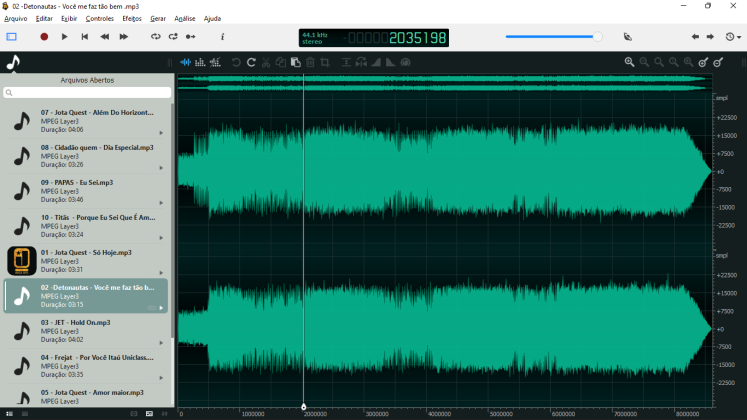
Task: Select file 10 - Titãs - Porque Eu Sei
Action: point(86,226)
